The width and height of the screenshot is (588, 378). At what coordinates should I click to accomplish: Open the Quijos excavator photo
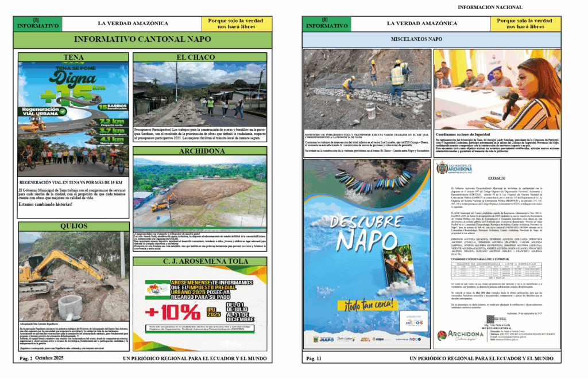click(73, 276)
